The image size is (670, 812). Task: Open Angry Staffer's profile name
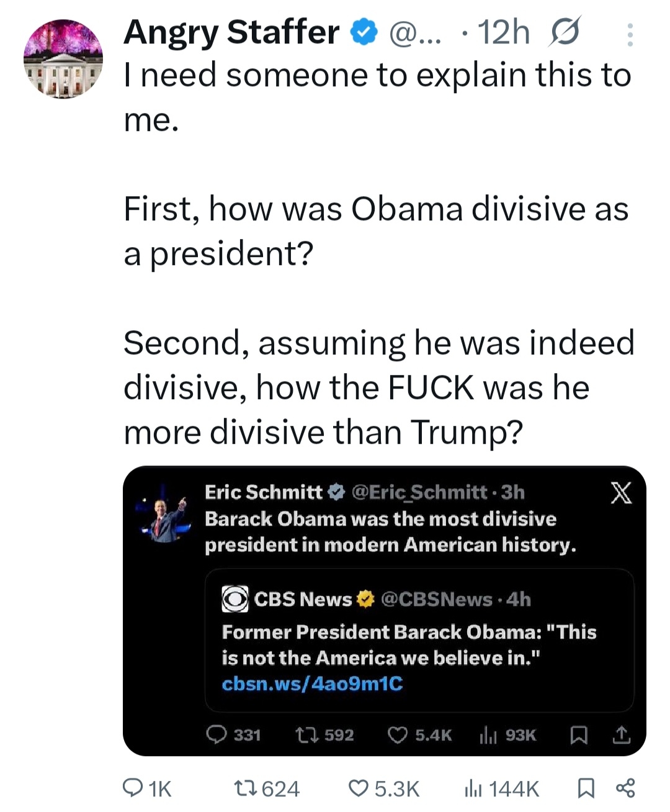231,32
